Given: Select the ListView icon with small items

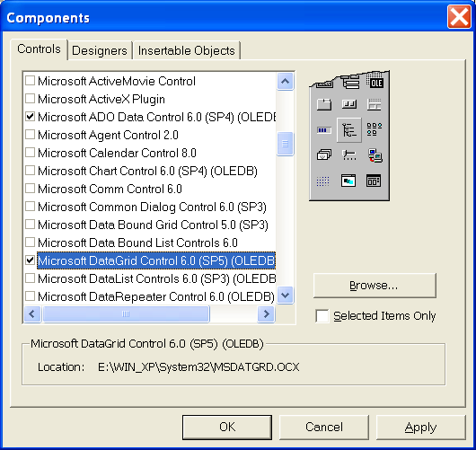Looking at the screenshot, I should [374, 129].
